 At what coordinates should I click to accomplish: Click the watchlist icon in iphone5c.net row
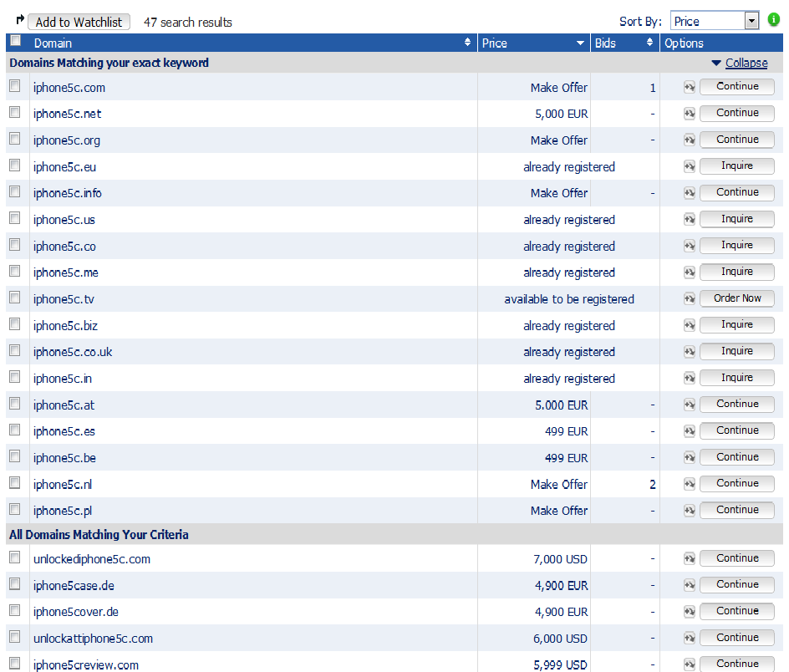click(x=690, y=114)
